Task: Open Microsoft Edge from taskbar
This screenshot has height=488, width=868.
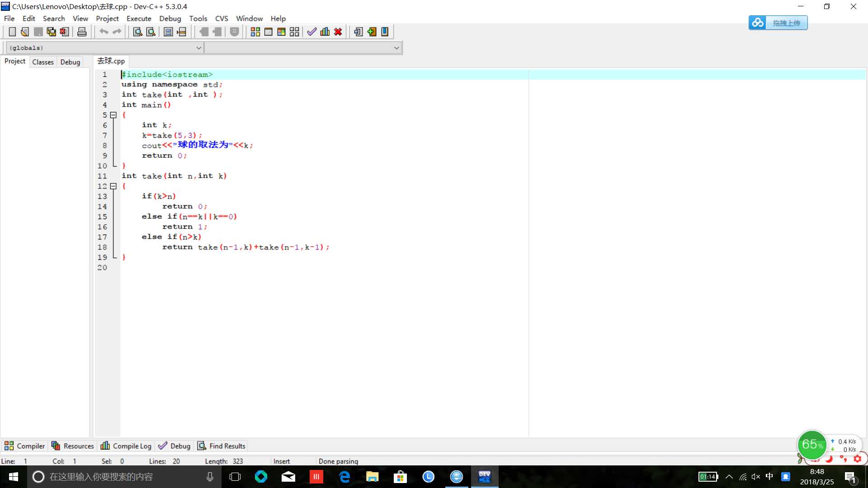Action: (x=344, y=477)
